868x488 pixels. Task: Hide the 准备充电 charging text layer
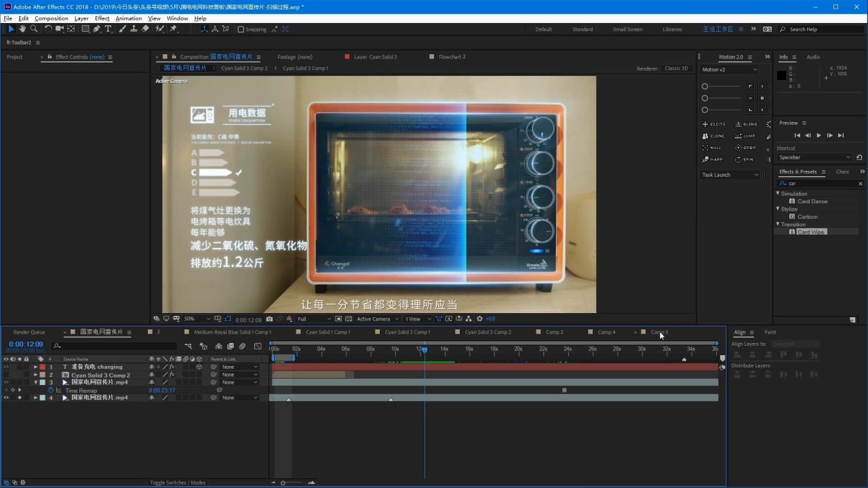pyautogui.click(x=6, y=367)
